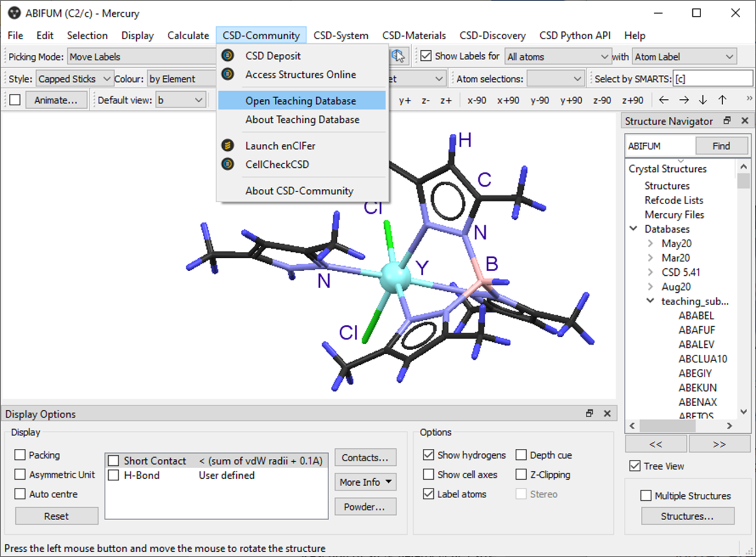Image resolution: width=756 pixels, height=557 pixels.
Task: Open the Style Capped Sticks dropdown
Action: tap(74, 78)
